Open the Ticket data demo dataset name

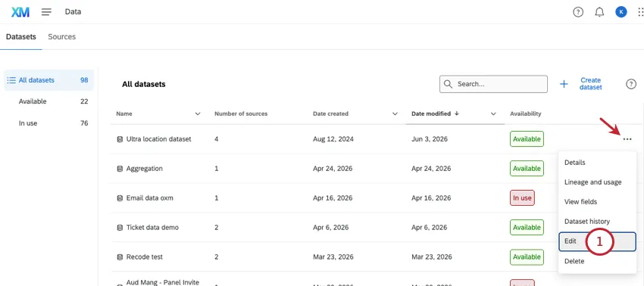152,228
